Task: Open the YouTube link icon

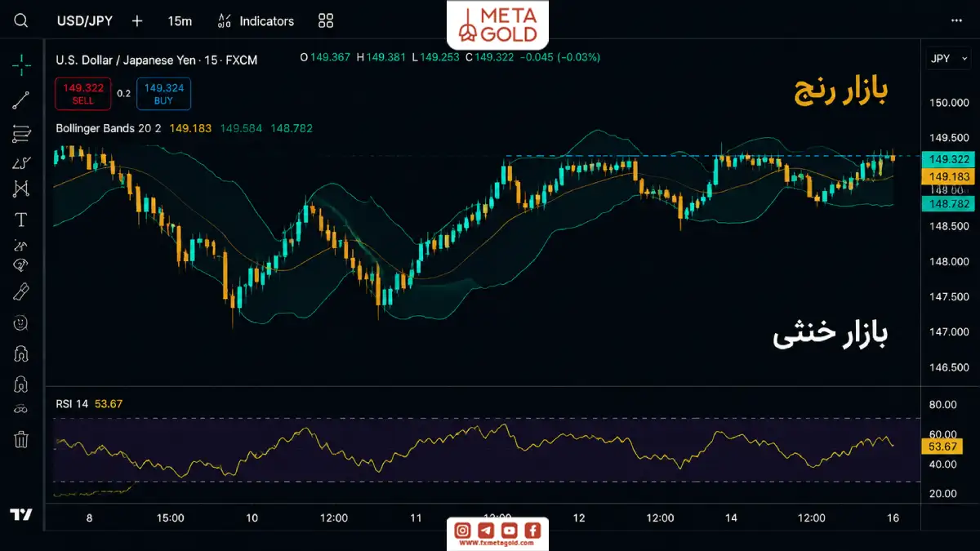Action: [510, 531]
